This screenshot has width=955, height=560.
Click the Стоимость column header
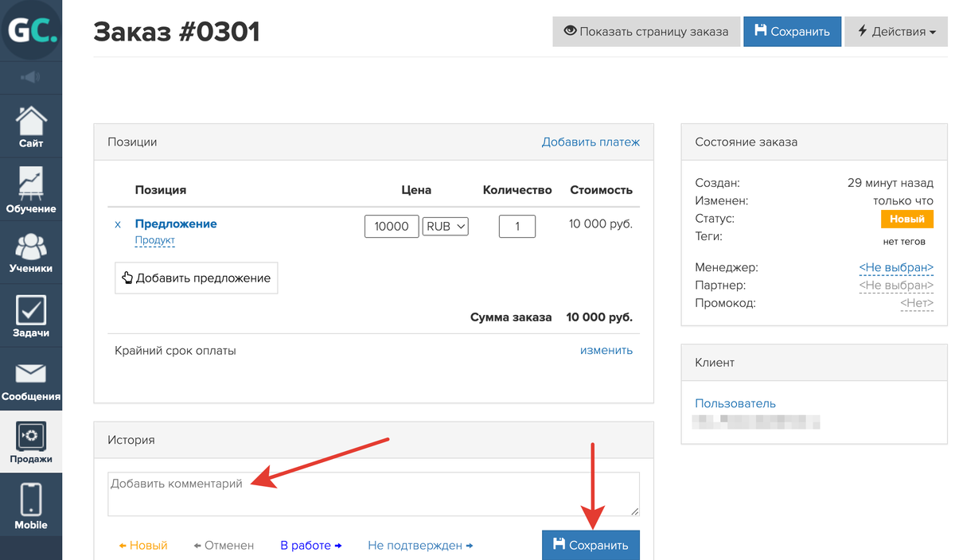(601, 190)
